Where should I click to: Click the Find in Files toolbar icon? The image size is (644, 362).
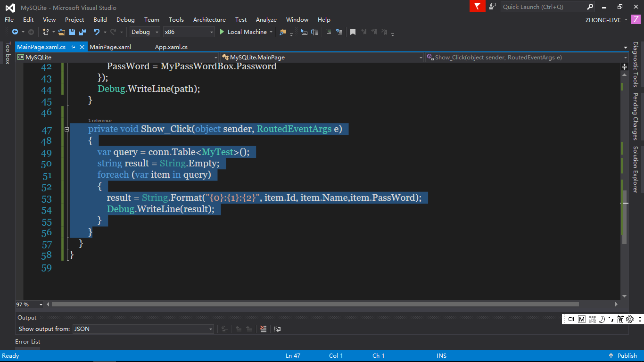click(283, 32)
